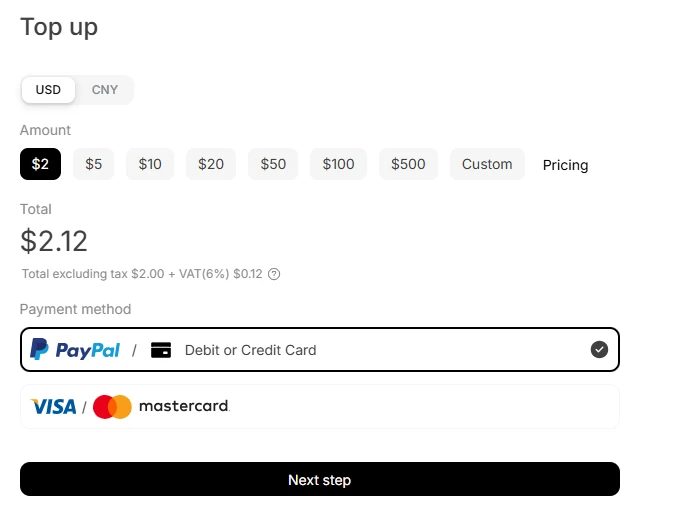Click the Visa logo
Image resolution: width=687 pixels, height=511 pixels.
pyautogui.click(x=53, y=407)
